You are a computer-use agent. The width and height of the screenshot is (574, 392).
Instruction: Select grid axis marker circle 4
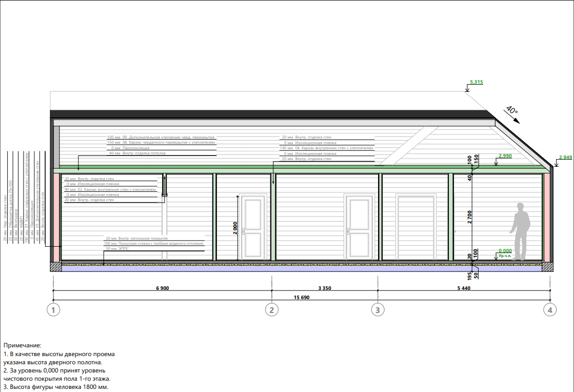click(550, 309)
